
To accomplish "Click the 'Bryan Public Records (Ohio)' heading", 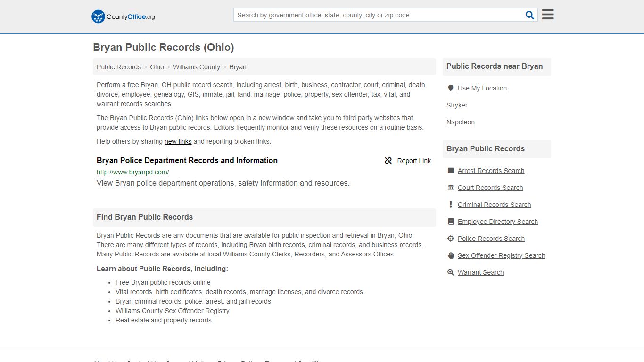I will click(164, 48).
